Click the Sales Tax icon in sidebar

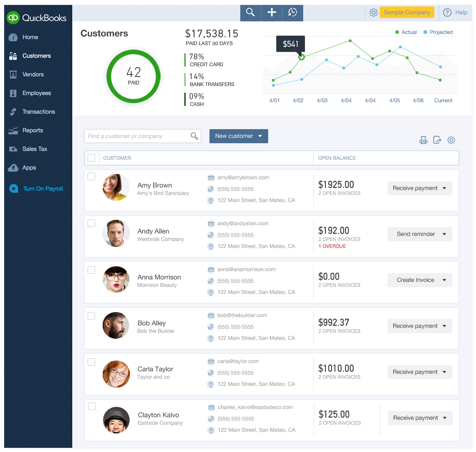point(13,149)
